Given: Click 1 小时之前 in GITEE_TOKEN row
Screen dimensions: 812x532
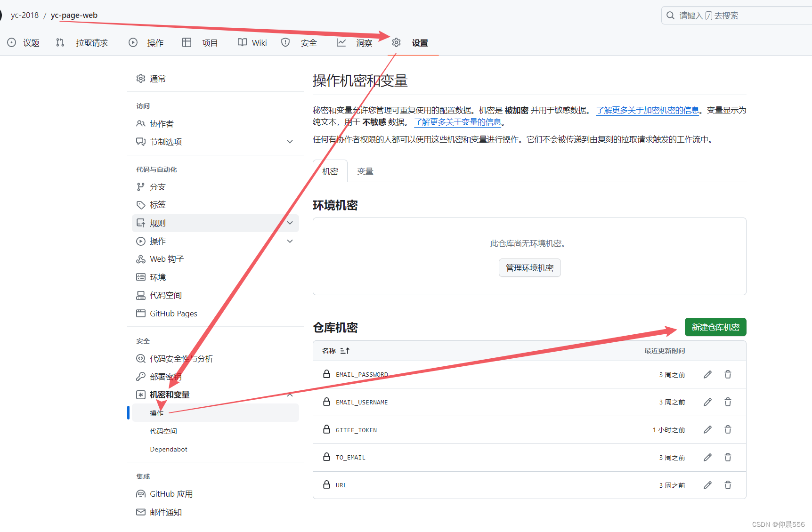Looking at the screenshot, I should (x=669, y=430).
